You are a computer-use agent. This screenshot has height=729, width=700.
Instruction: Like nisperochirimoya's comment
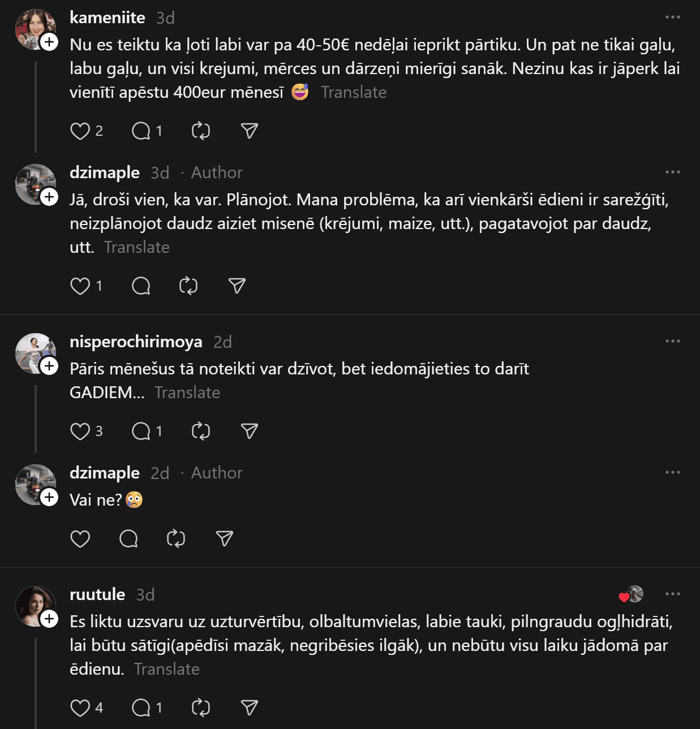coord(80,432)
